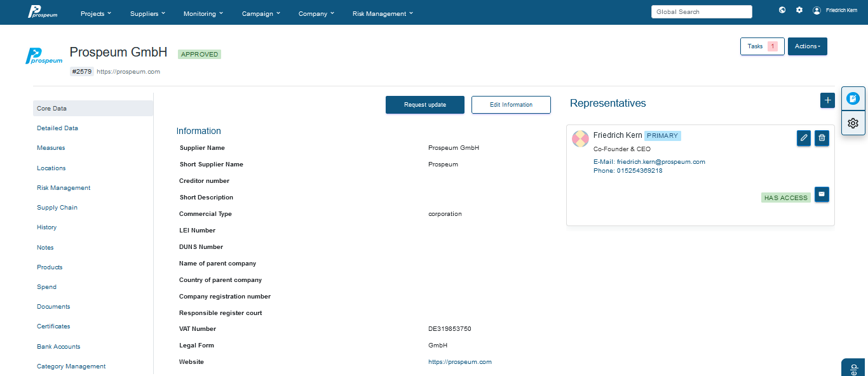
Task: Click the "Company registration number" label
Action: 225,297
